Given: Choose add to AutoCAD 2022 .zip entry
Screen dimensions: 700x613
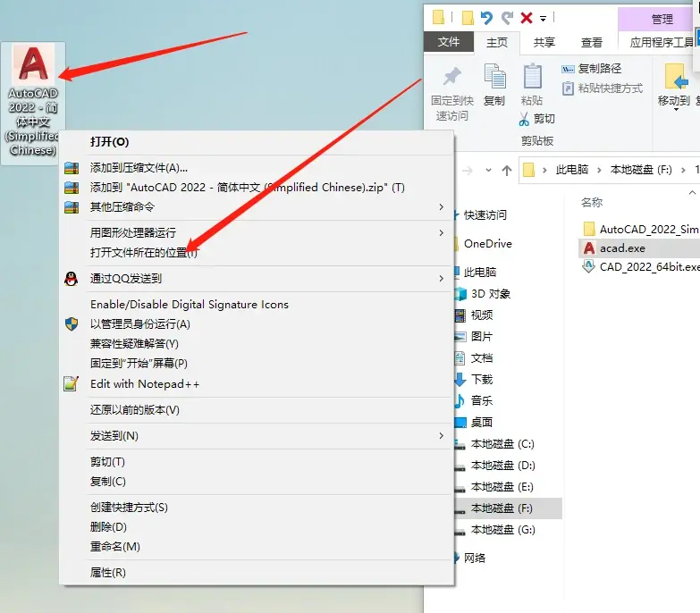Looking at the screenshot, I should click(x=257, y=188).
